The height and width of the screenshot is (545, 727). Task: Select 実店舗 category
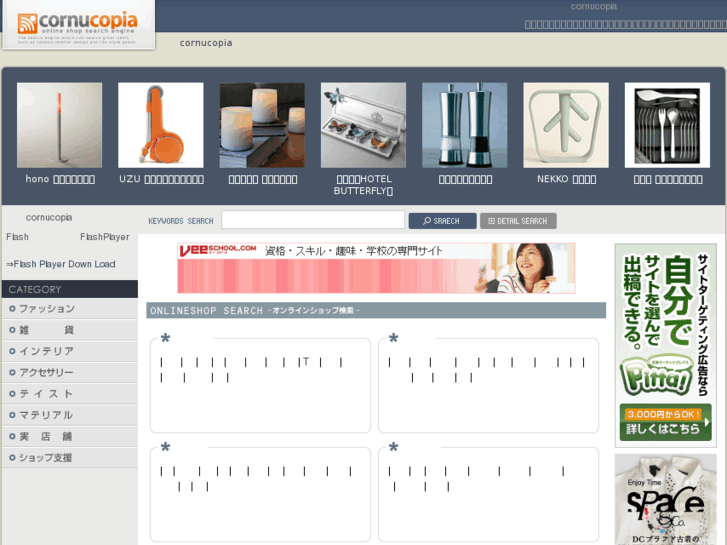70,436
